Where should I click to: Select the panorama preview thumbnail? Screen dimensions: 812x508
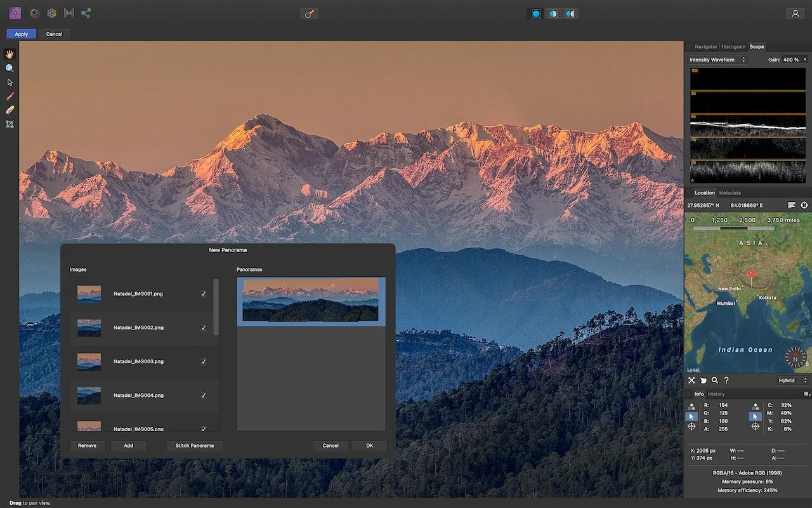pos(311,300)
